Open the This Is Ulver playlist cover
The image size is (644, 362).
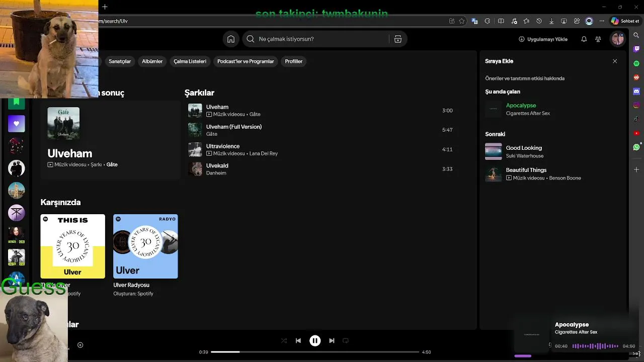click(73, 246)
